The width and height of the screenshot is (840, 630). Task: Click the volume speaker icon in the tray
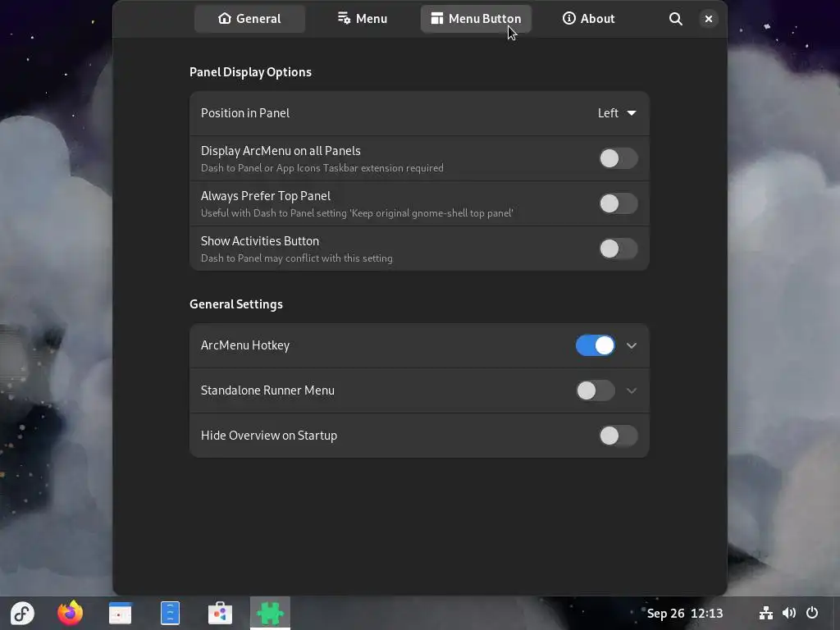point(789,614)
